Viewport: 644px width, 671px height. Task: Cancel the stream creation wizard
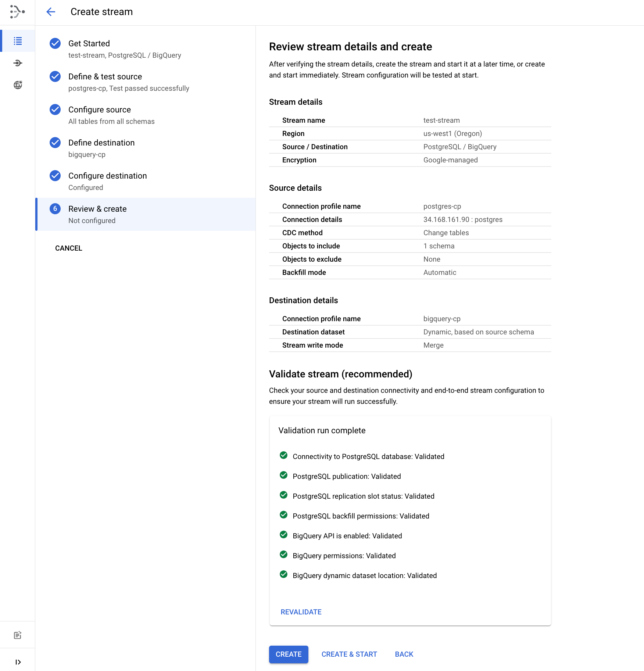68,248
